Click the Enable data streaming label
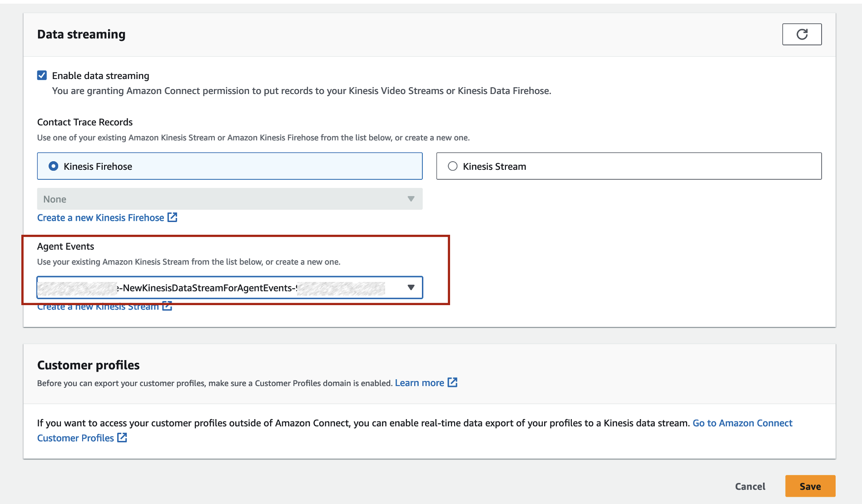 100,76
